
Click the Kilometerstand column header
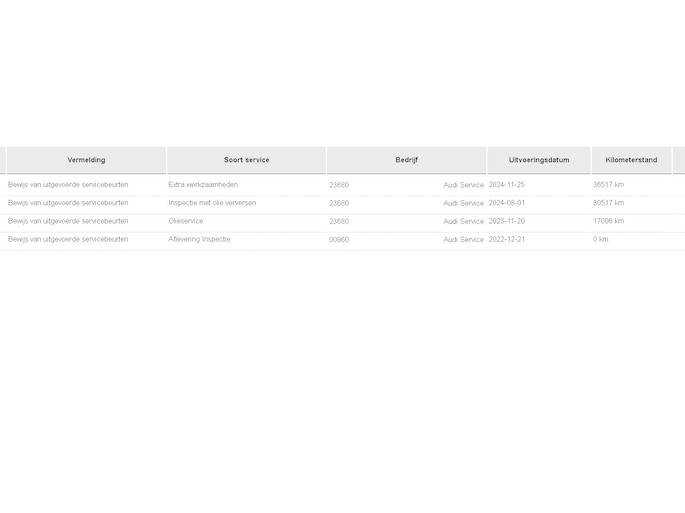pyautogui.click(x=631, y=160)
